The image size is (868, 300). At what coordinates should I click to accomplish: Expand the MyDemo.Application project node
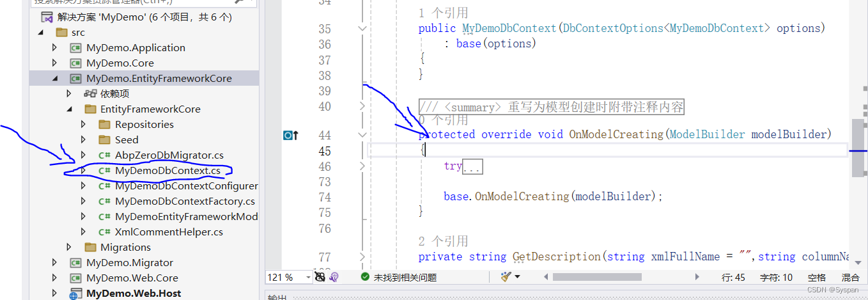click(54, 47)
